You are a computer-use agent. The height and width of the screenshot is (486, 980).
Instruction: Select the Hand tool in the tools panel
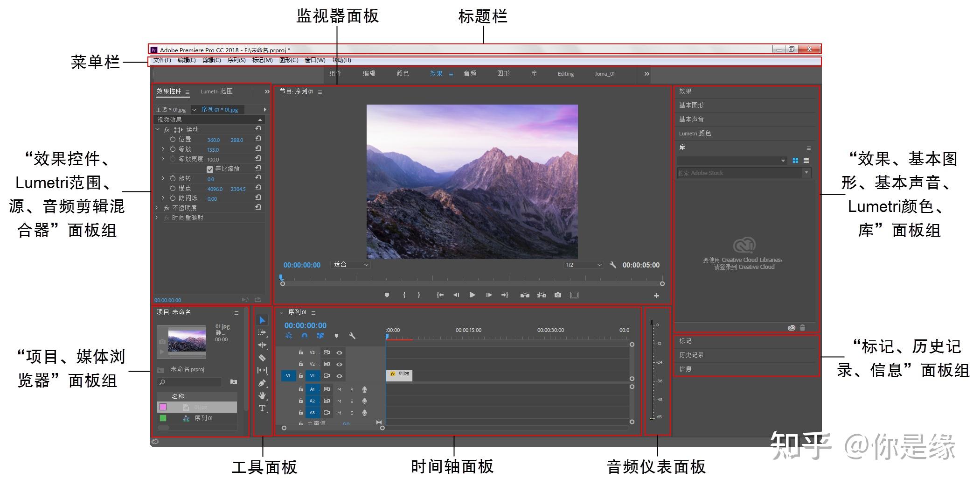tap(263, 396)
